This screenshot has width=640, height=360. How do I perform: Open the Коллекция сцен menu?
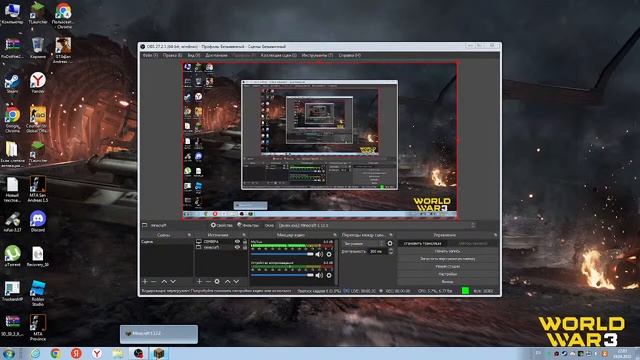pyautogui.click(x=279, y=55)
